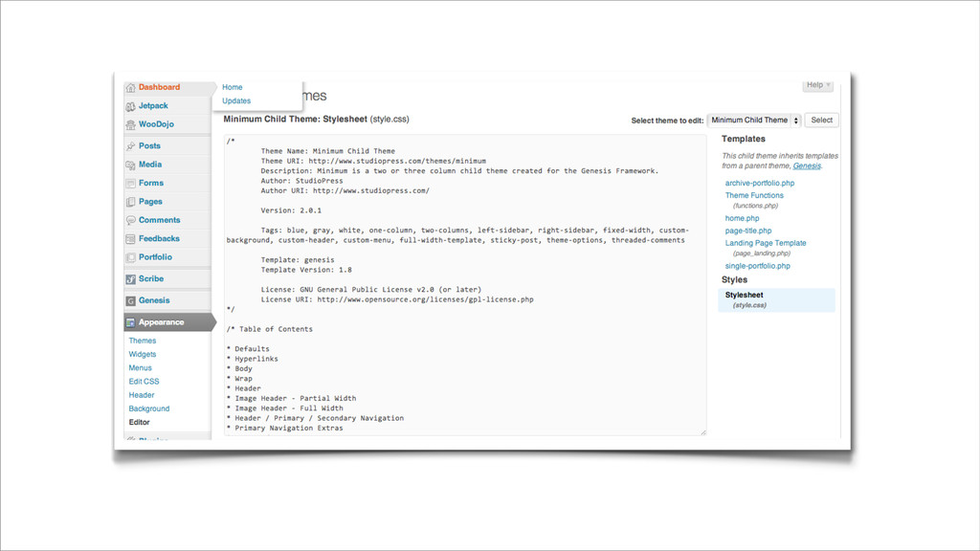This screenshot has width=980, height=551.
Task: Click the editor textarea resize handle
Action: point(702,431)
